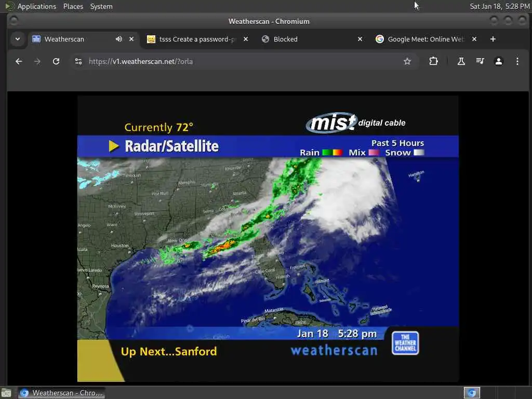Click the Matanzas label on the map
Screen dimensions: 532x399
coord(274,310)
